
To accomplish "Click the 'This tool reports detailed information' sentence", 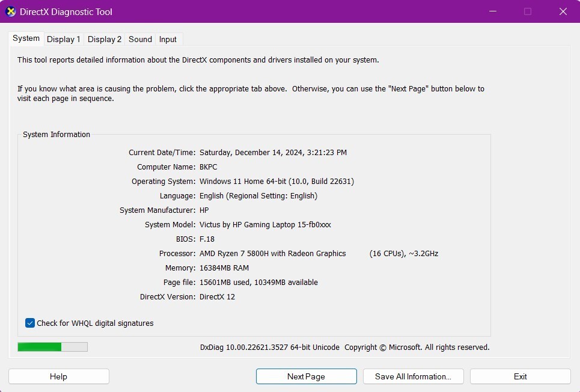I will tap(198, 60).
